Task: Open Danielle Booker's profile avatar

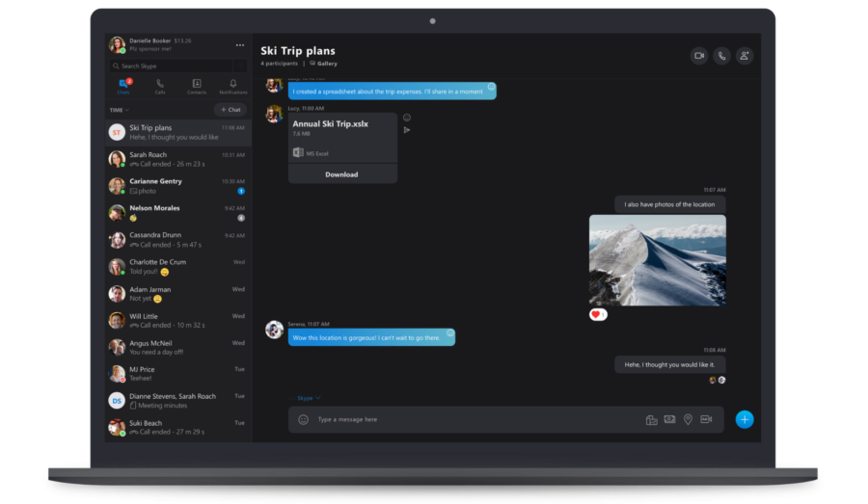Action: (x=117, y=44)
